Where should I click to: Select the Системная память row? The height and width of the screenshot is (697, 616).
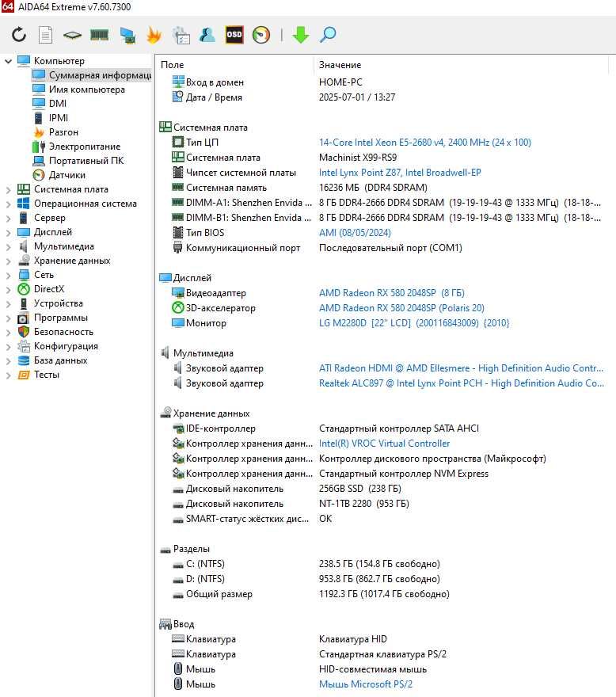[x=385, y=188]
